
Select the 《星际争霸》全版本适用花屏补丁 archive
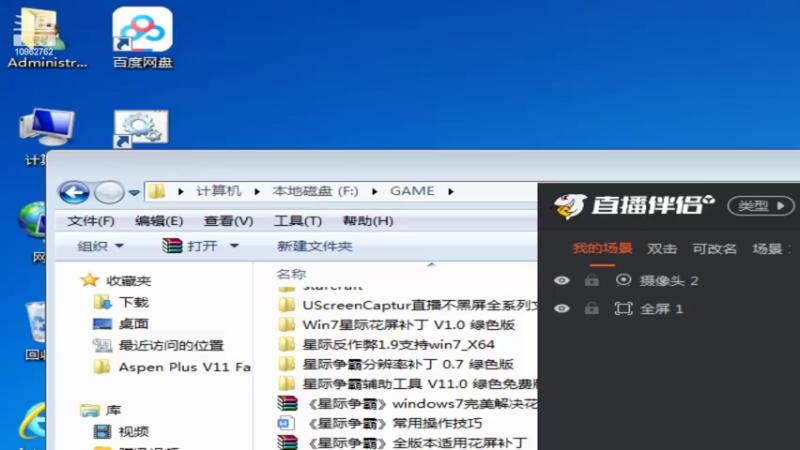402,442
